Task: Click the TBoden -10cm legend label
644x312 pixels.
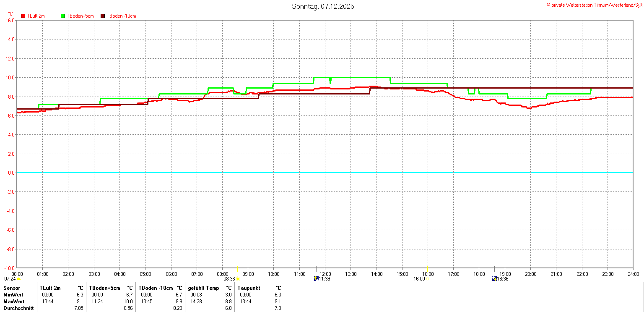Action: point(121,16)
